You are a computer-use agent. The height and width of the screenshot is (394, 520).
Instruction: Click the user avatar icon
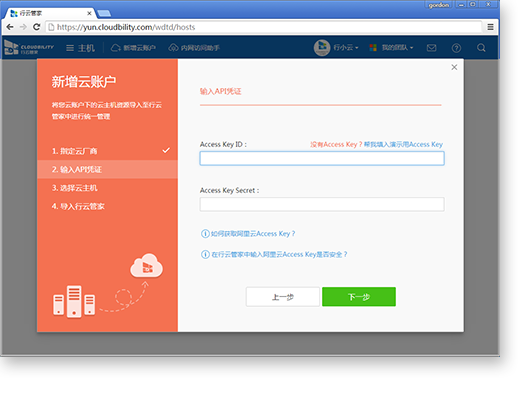tap(322, 48)
